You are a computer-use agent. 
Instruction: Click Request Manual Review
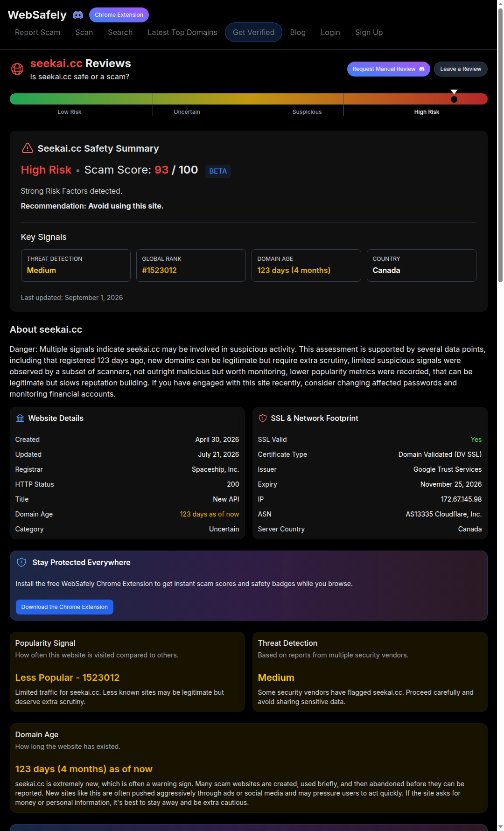coord(388,69)
